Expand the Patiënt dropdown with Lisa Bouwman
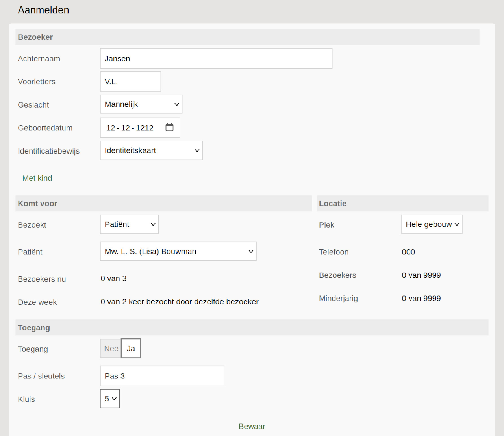This screenshot has height=436, width=504. [x=178, y=252]
